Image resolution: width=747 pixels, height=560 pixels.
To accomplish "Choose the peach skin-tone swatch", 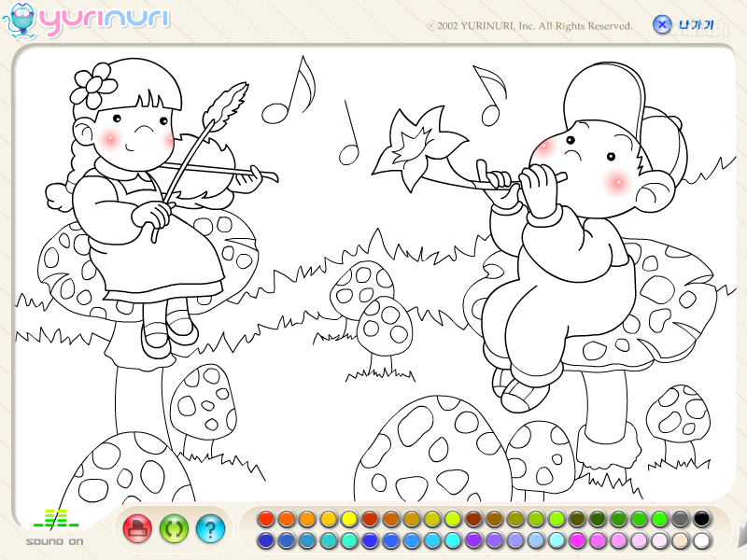I will click(x=681, y=540).
